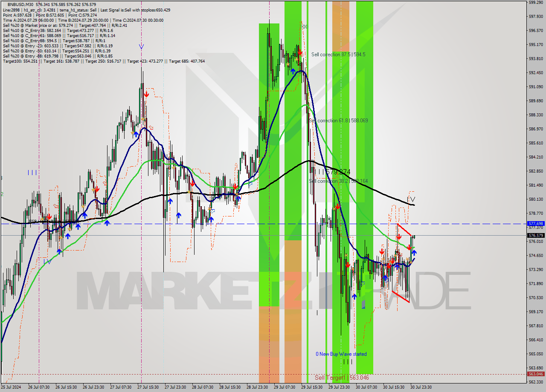Click the 'Sell %10 @ Entry -23: 603.533' line

click(x=58, y=46)
